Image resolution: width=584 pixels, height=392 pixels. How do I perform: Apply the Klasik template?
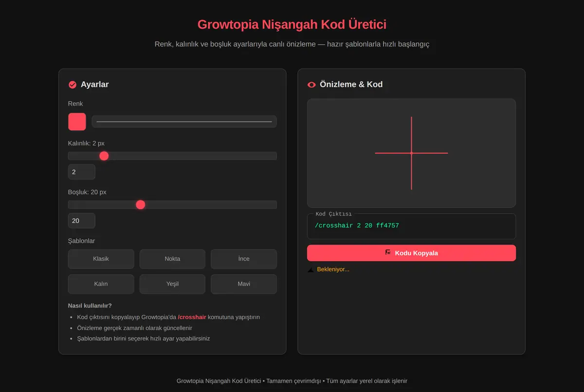(x=101, y=259)
